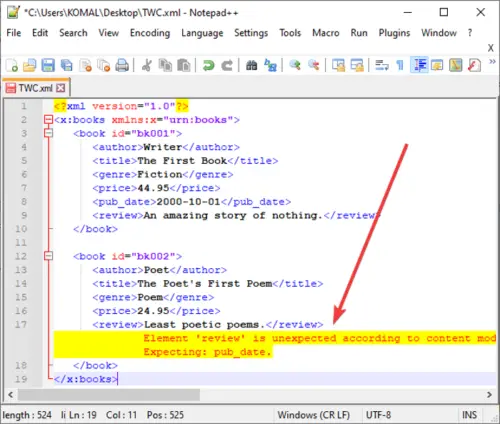Image resolution: width=500 pixels, height=424 pixels.
Task: Print the document using printer icon
Action: coord(122,65)
